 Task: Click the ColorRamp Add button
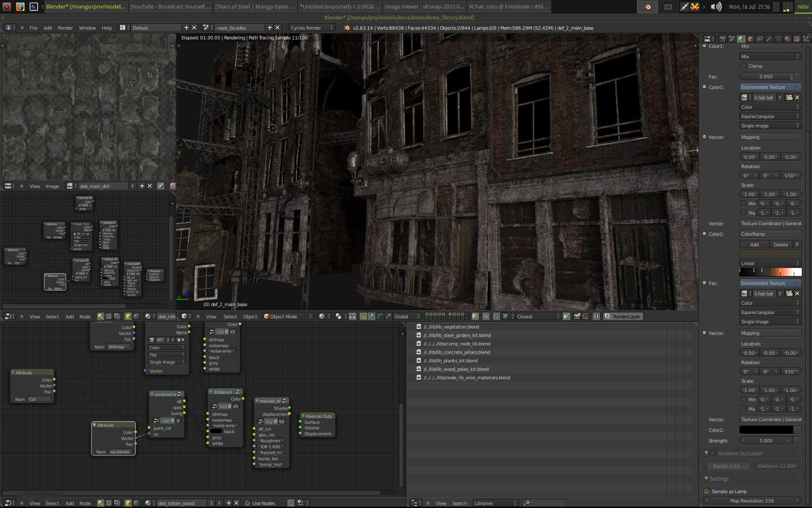tap(754, 244)
